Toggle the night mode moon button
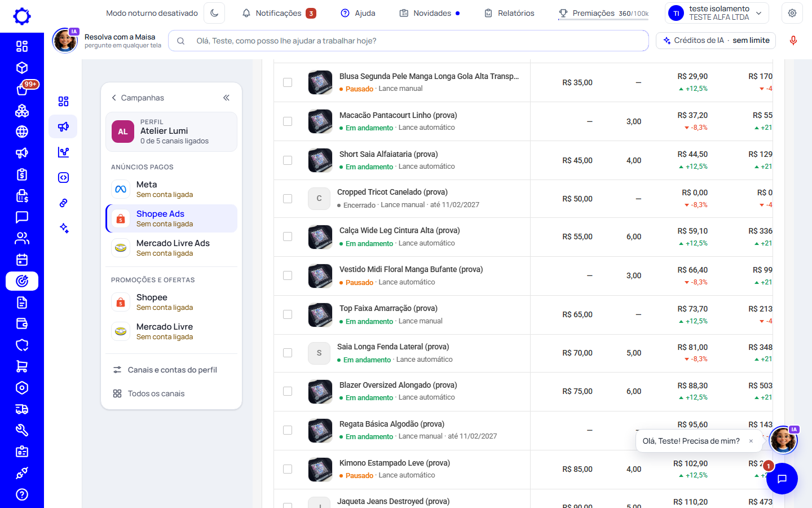 click(x=214, y=13)
